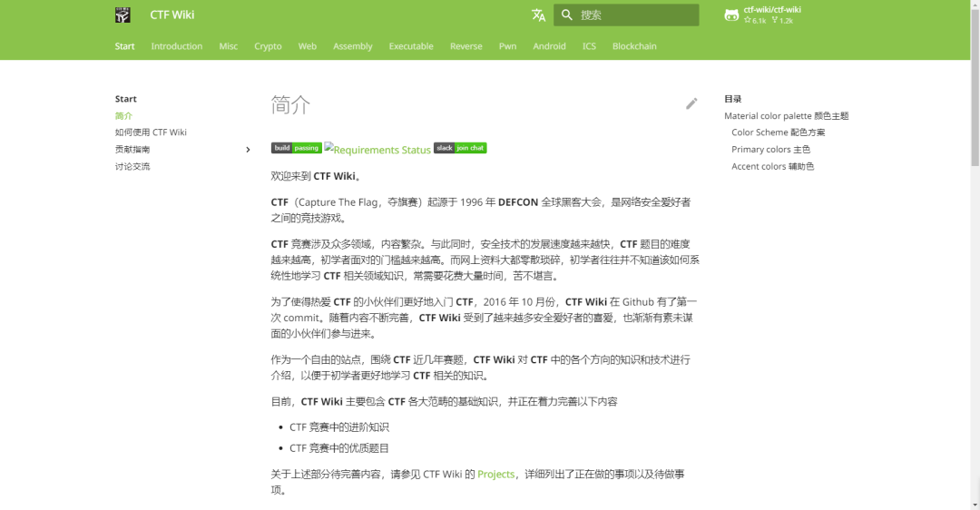This screenshot has width=980, height=510.
Task: Click the CTF Wiki site title
Action: tap(171, 15)
